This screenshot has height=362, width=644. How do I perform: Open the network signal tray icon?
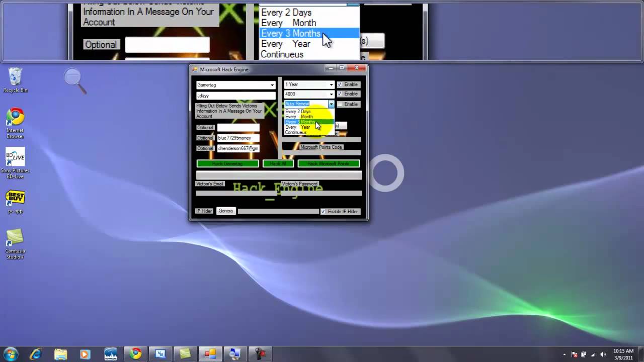pos(594,354)
